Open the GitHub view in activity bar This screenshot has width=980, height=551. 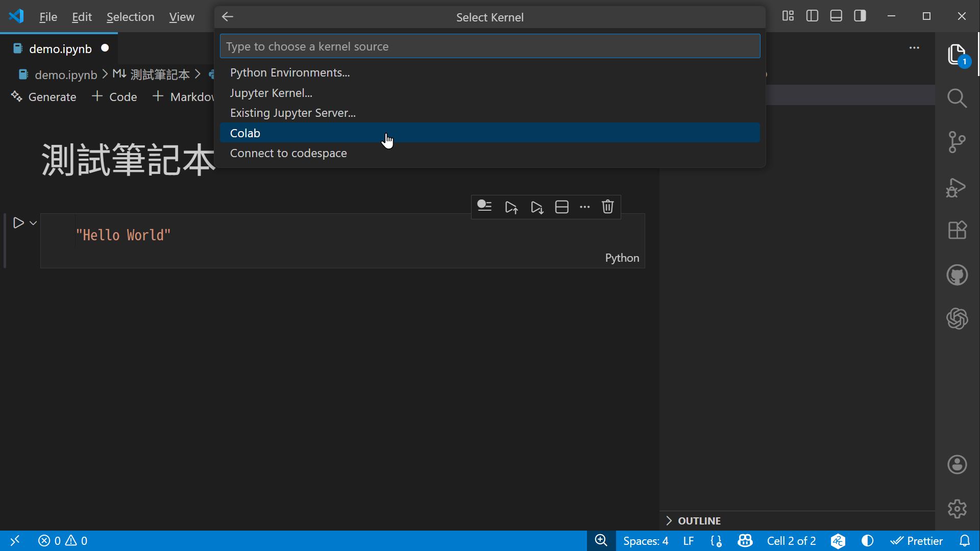point(957,275)
